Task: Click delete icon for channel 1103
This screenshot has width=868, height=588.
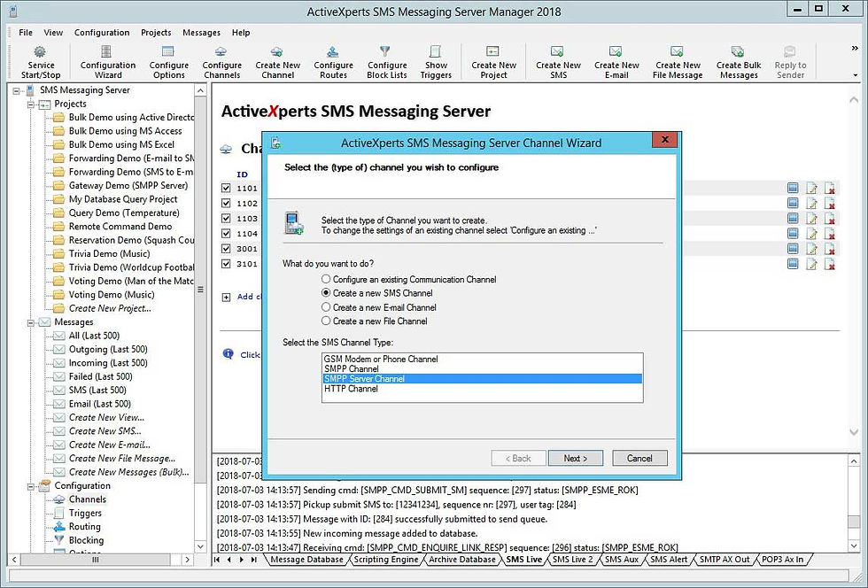Action: 829,218
